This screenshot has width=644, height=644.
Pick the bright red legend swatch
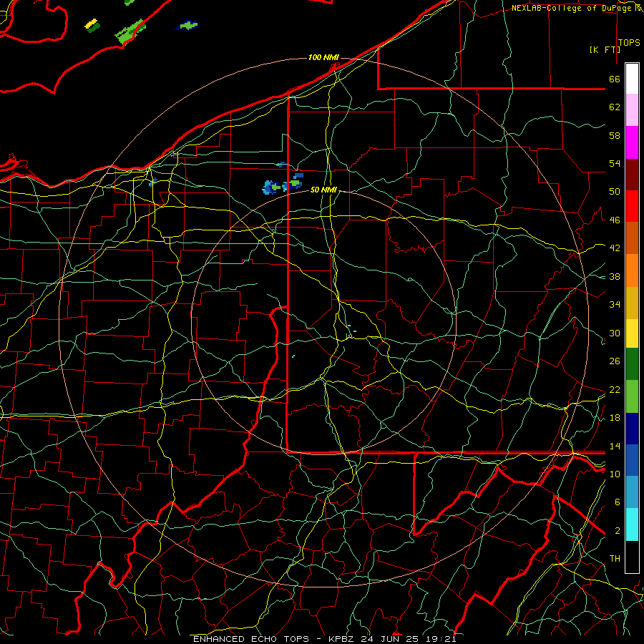tap(632, 206)
